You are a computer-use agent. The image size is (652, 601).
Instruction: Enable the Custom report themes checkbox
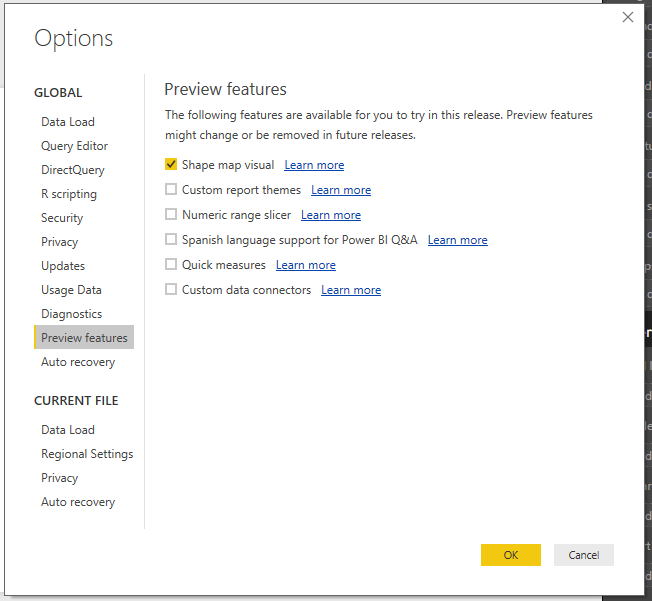pos(171,189)
